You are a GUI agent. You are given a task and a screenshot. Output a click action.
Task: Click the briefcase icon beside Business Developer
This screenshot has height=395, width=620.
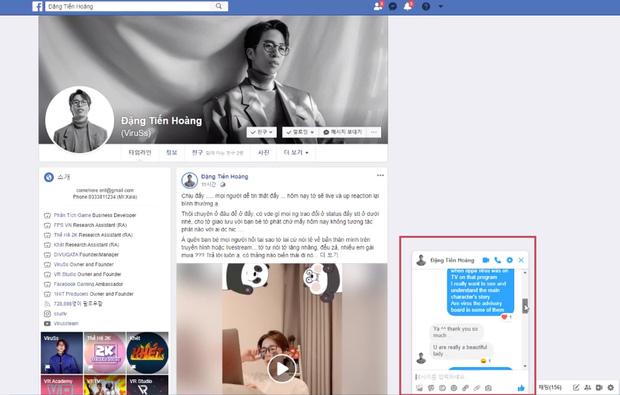47,215
